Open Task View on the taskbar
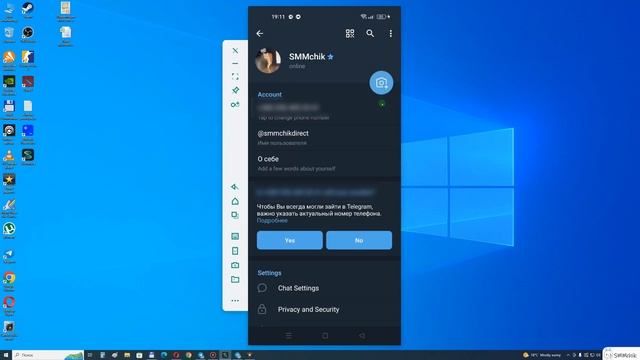 coord(90,355)
